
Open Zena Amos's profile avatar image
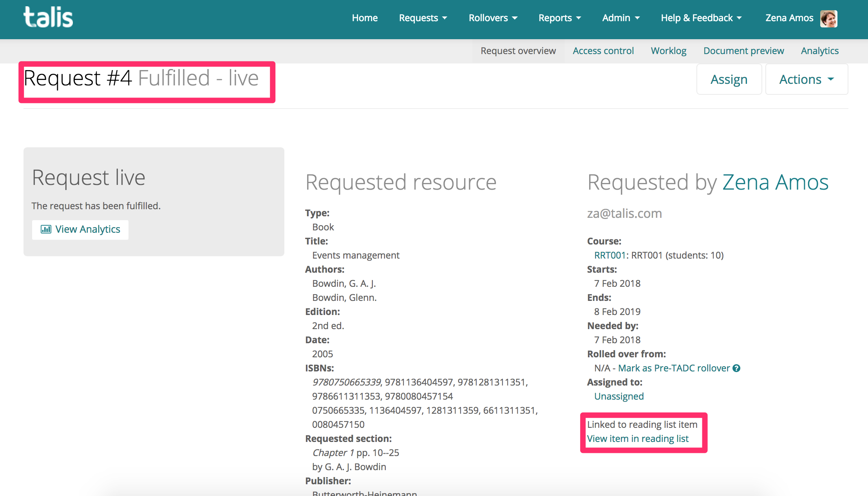pyautogui.click(x=829, y=18)
